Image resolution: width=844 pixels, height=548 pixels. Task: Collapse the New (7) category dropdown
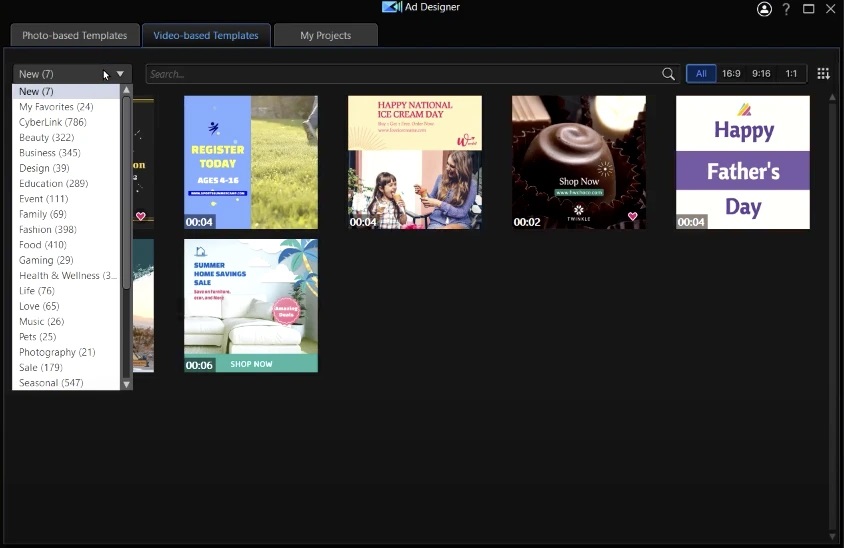coord(120,74)
